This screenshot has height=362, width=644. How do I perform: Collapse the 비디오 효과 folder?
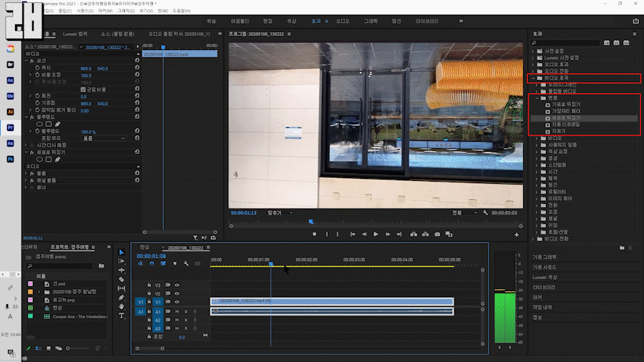tap(532, 78)
